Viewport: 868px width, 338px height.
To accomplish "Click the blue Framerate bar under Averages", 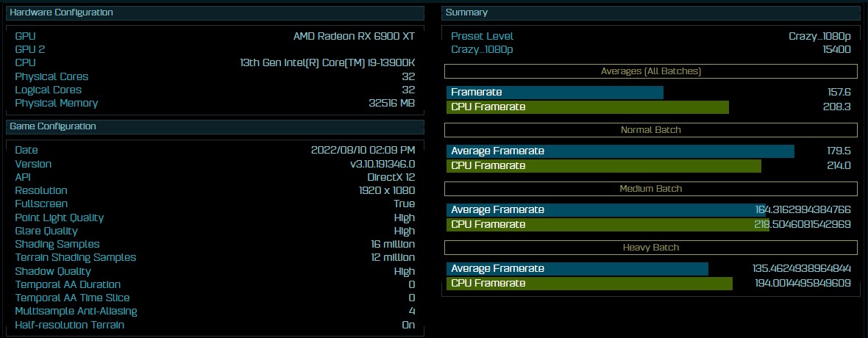I will pos(555,93).
